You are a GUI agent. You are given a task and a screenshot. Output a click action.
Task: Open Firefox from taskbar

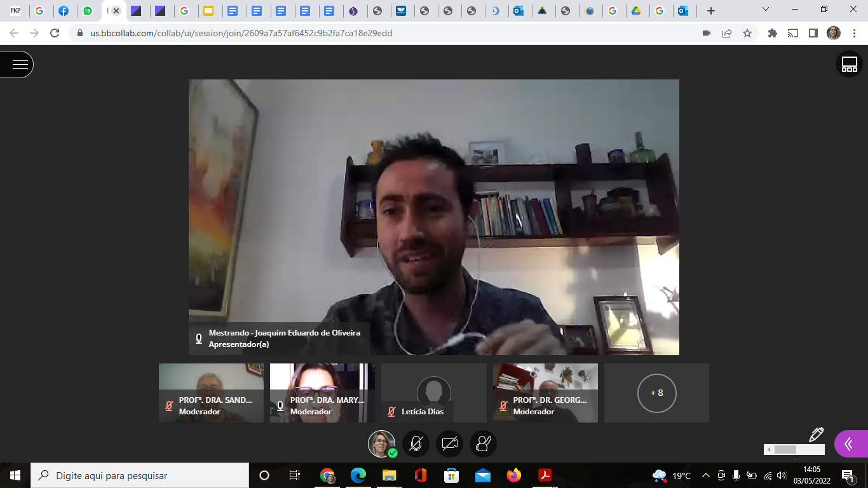[x=513, y=475]
